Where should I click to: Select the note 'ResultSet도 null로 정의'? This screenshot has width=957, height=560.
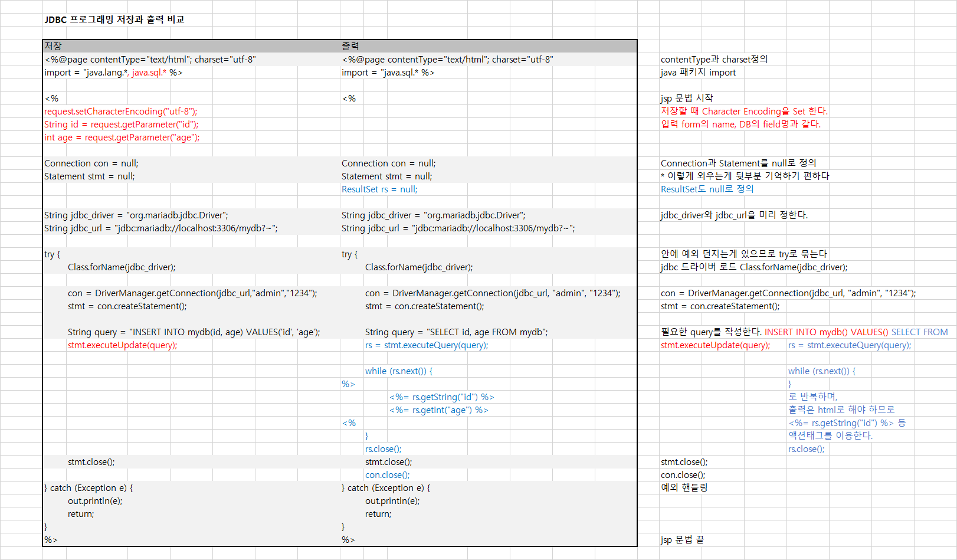(x=707, y=189)
